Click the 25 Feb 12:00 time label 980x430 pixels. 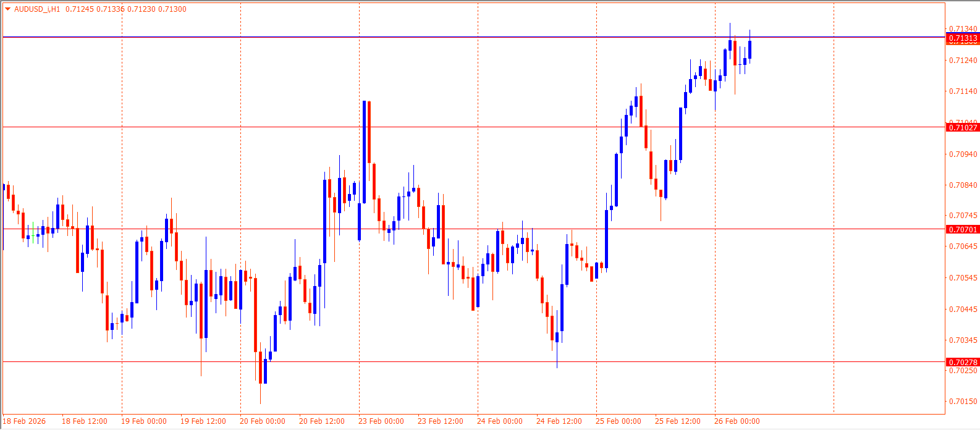tap(678, 421)
